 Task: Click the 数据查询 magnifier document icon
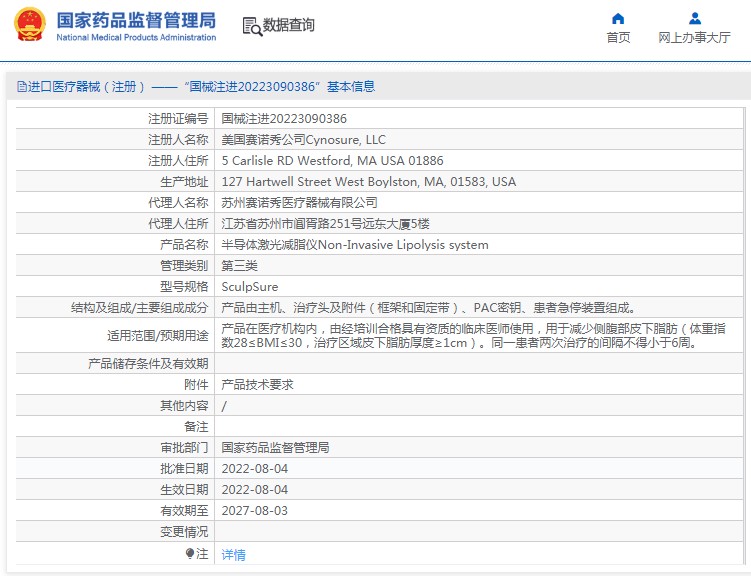point(252,26)
